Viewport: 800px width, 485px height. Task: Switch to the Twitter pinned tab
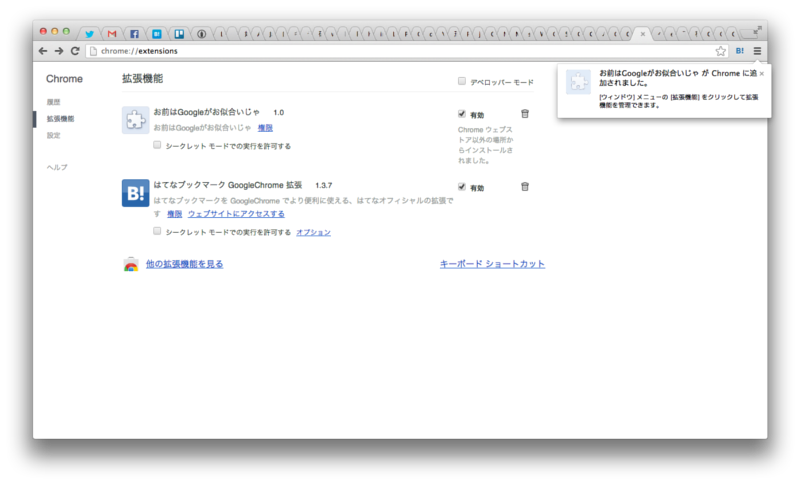point(89,34)
